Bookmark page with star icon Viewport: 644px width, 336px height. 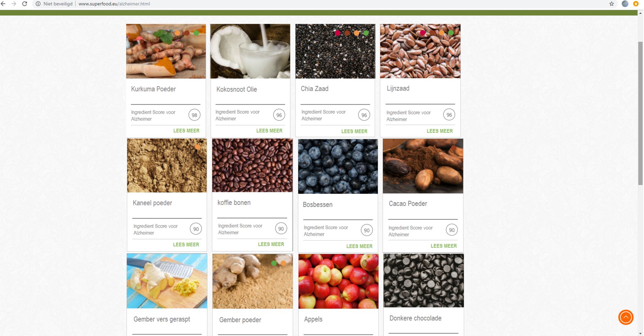pos(612,4)
